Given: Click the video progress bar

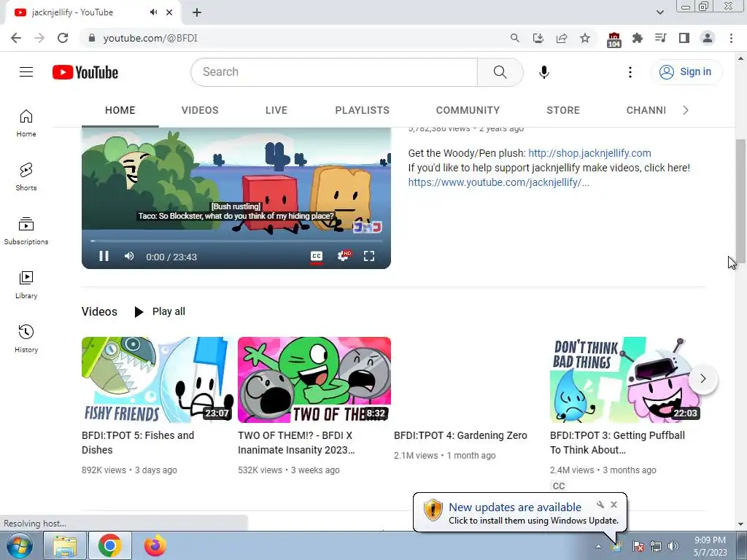Looking at the screenshot, I should 236,241.
